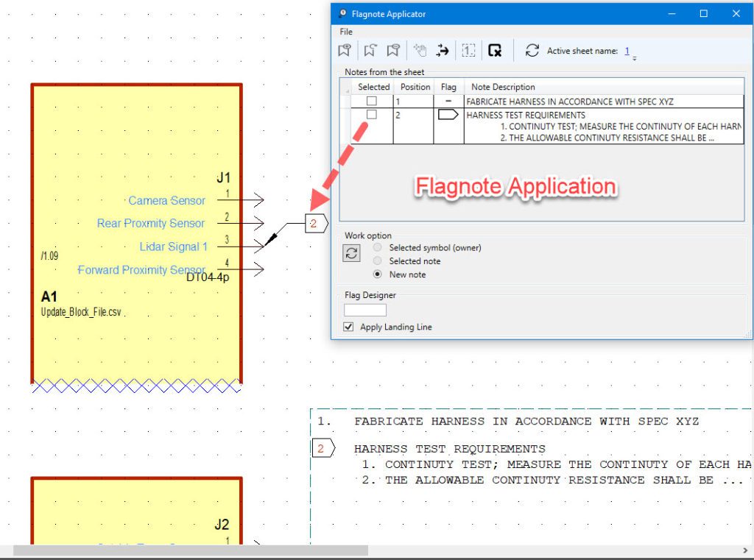Click the hand pointer toolbar icon

point(420,51)
